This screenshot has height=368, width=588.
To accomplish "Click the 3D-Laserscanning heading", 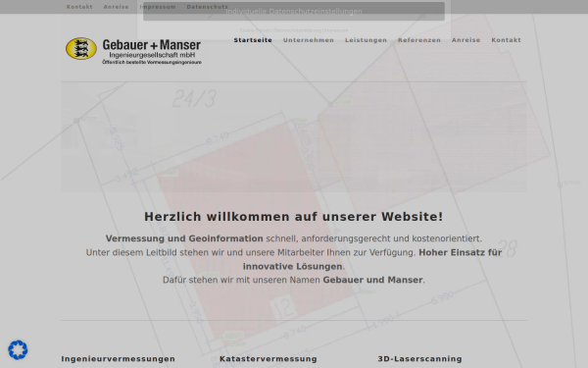I will tap(420, 359).
